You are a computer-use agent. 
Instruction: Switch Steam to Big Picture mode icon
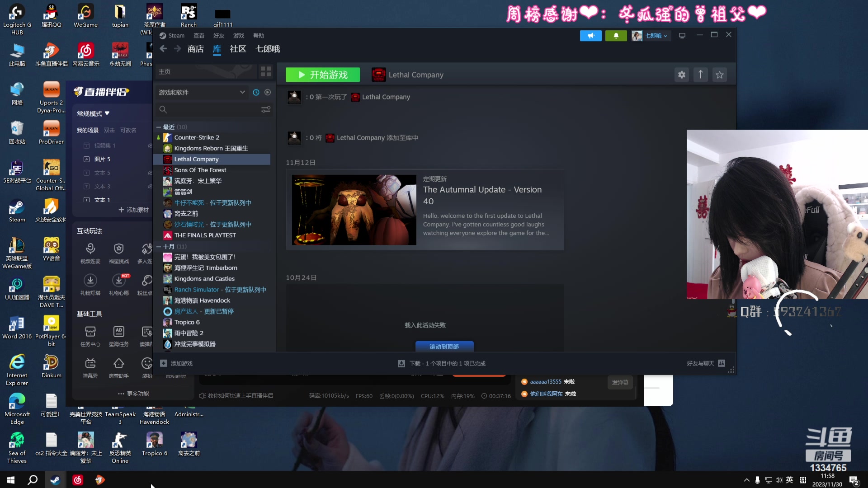682,36
